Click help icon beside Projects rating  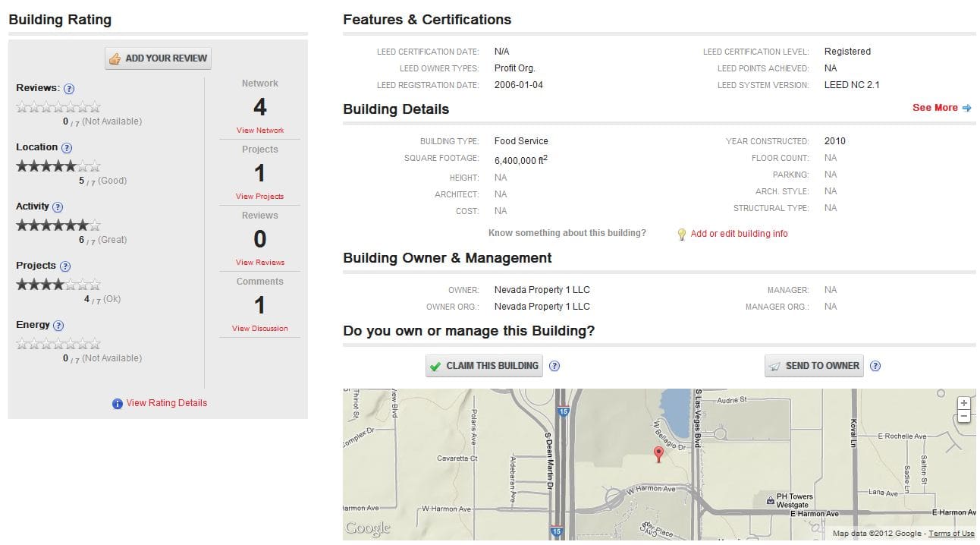(65, 266)
